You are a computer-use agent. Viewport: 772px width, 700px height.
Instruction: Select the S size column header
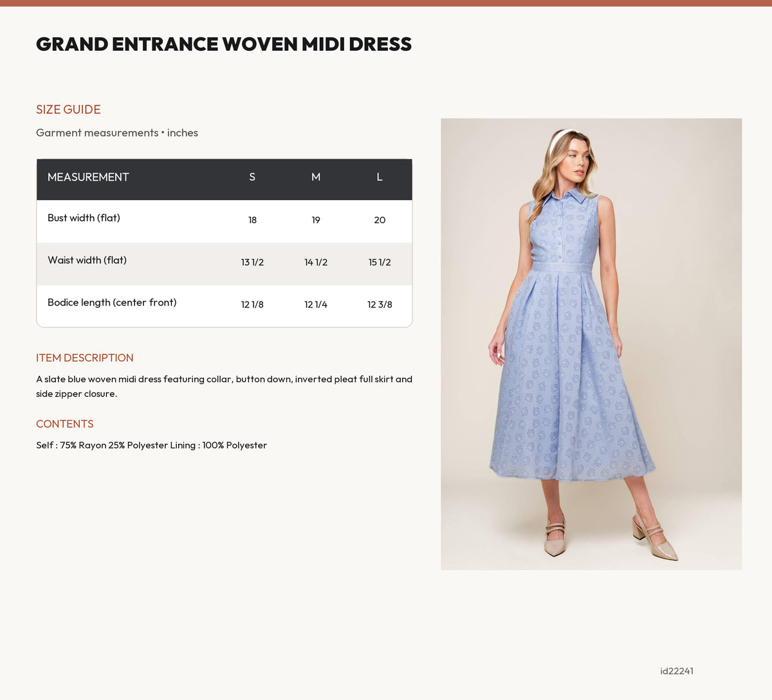point(252,177)
